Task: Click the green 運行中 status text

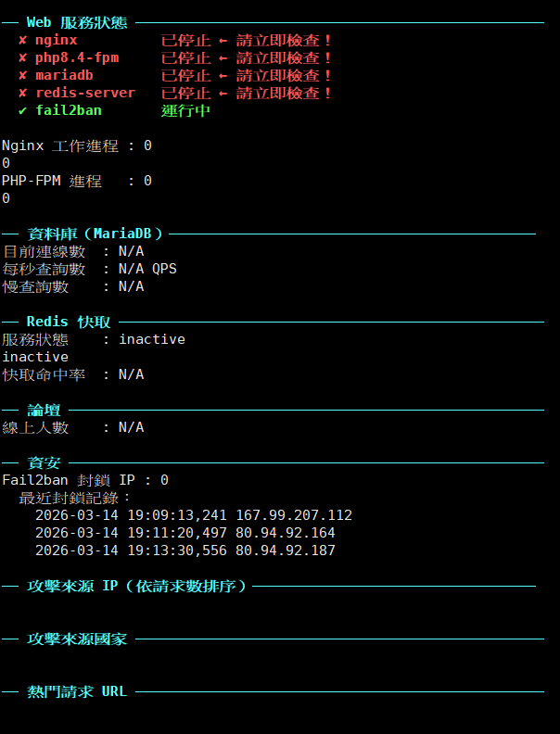Action: (185, 111)
